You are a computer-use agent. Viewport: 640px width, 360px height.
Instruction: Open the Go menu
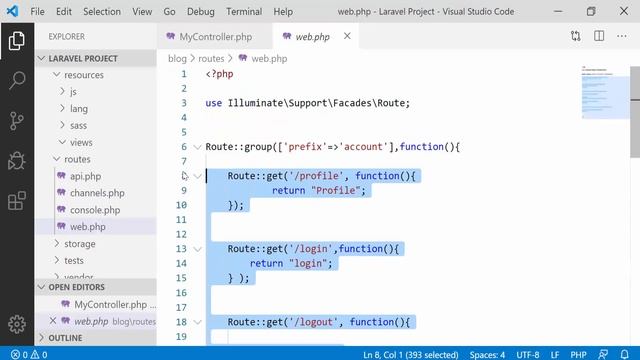tap(169, 11)
